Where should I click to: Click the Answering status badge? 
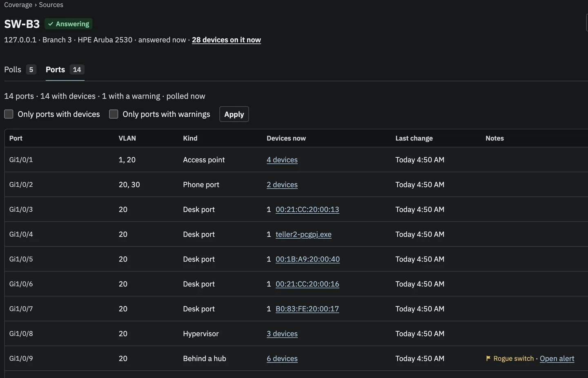tap(69, 24)
